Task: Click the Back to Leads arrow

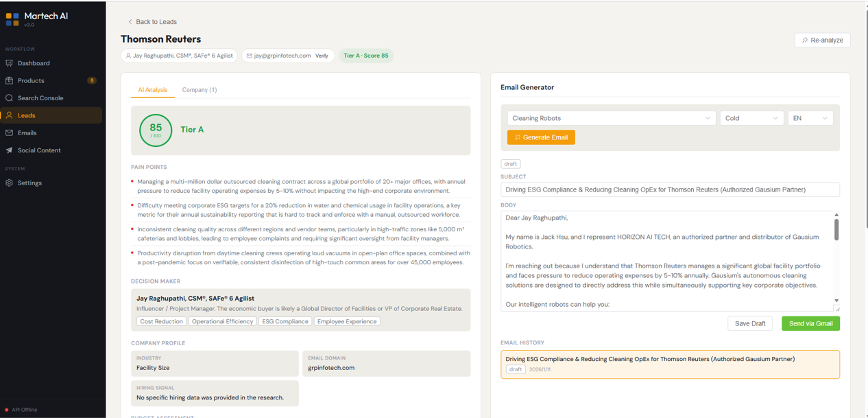Action: (130, 22)
